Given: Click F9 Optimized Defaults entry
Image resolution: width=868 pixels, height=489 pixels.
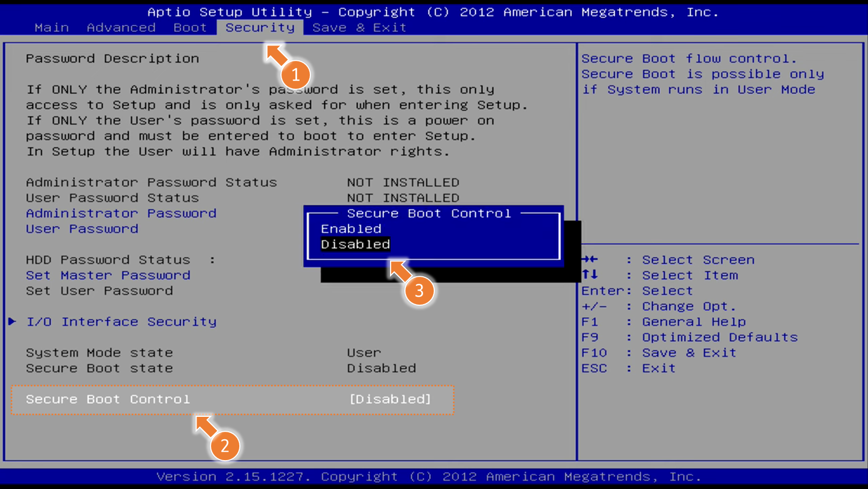Looking at the screenshot, I should (x=690, y=337).
